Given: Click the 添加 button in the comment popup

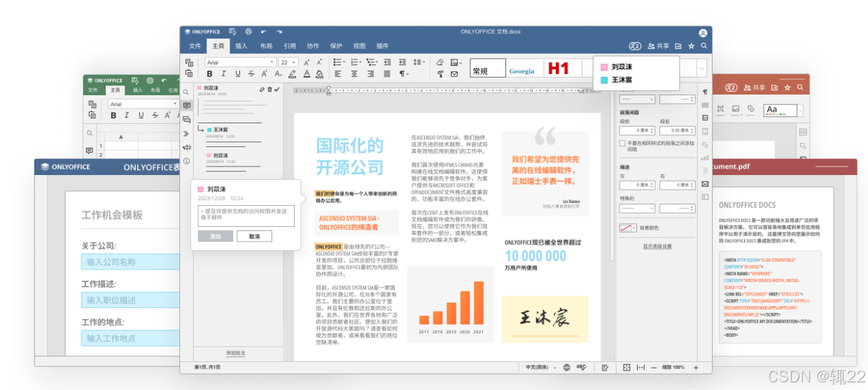Looking at the screenshot, I should pyautogui.click(x=216, y=237).
